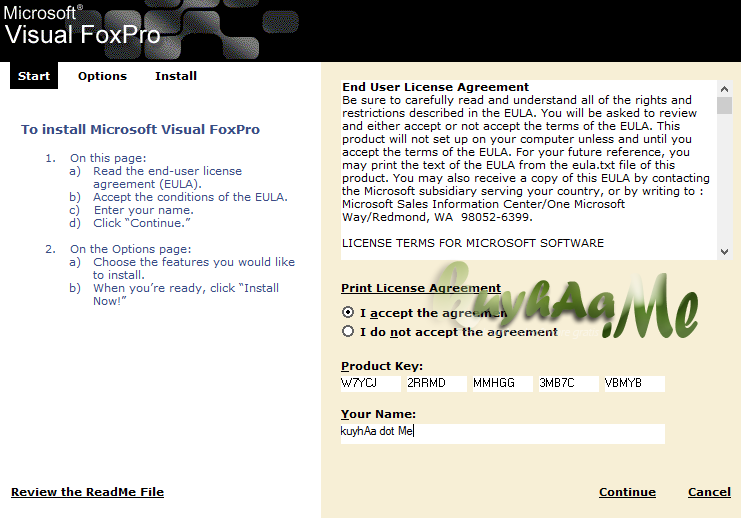
Task: Click fifth product key box VBMYB
Action: [635, 383]
